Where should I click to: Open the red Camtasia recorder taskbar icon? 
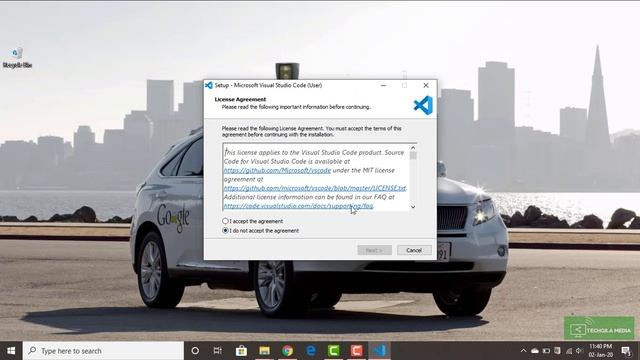(x=356, y=351)
